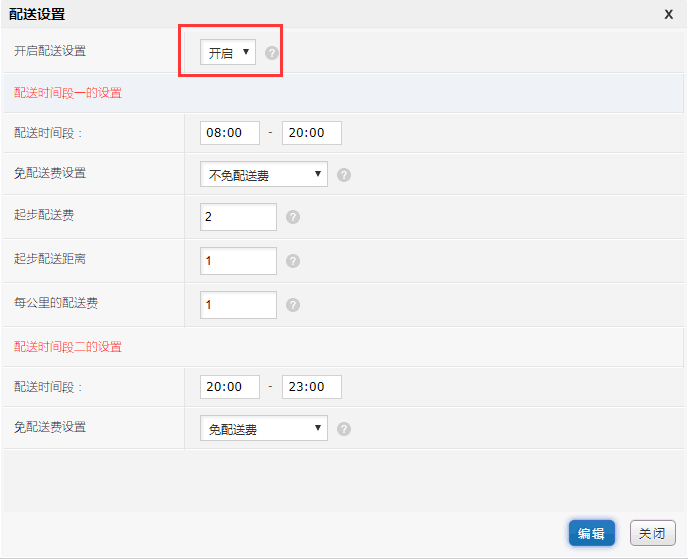Click help icon next to 不免配送费 dropdown
688x559 pixels.
(344, 175)
